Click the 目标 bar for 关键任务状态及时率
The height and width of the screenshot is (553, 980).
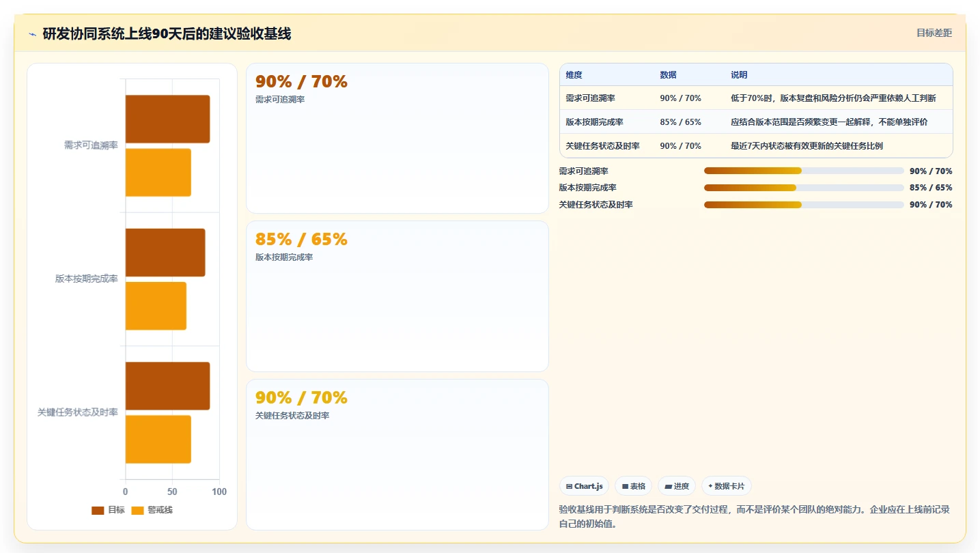click(167, 386)
